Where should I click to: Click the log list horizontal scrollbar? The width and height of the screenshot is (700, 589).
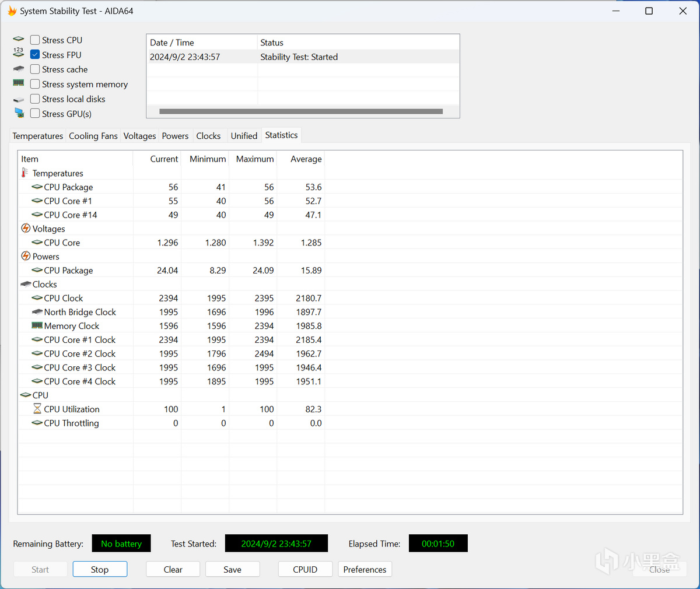[301, 111]
